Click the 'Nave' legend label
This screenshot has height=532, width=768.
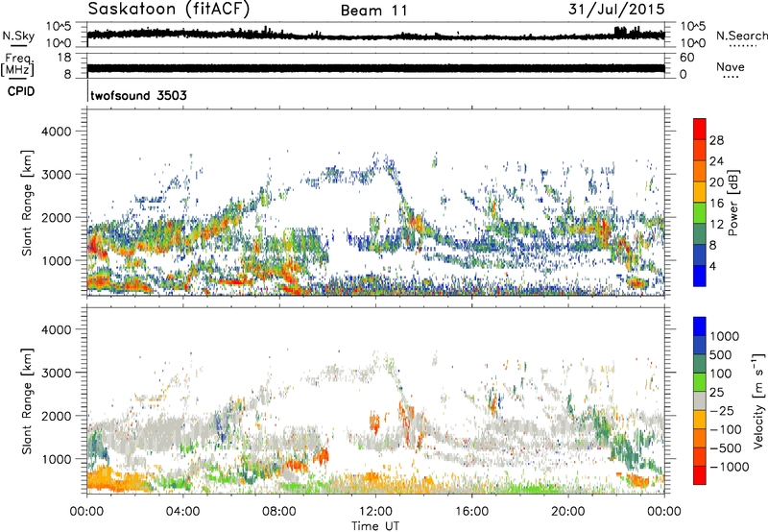[731, 66]
